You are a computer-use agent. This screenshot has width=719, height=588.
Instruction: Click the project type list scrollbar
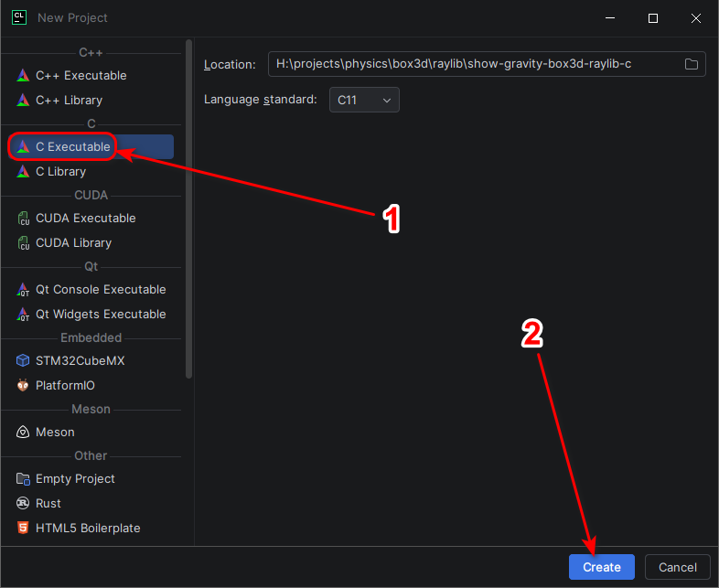click(188, 209)
